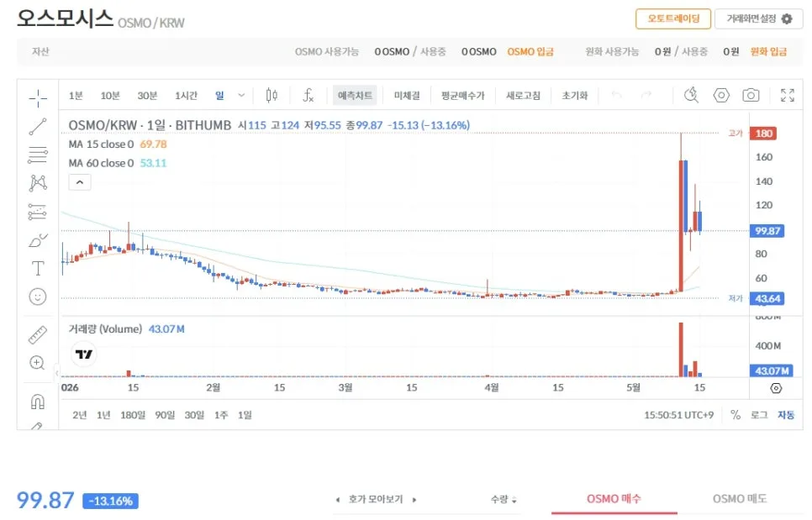Open the quick search icon
This screenshot has height=520, width=812.
point(691,95)
